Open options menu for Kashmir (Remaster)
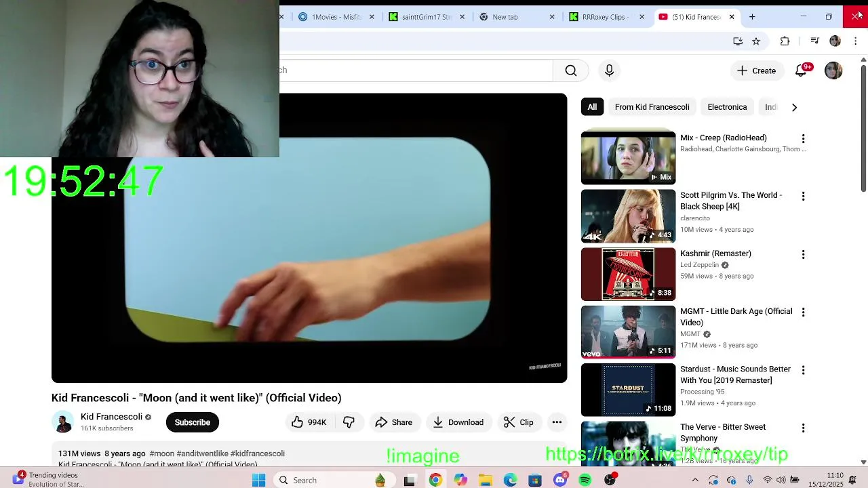The width and height of the screenshot is (868, 488). [803, 254]
